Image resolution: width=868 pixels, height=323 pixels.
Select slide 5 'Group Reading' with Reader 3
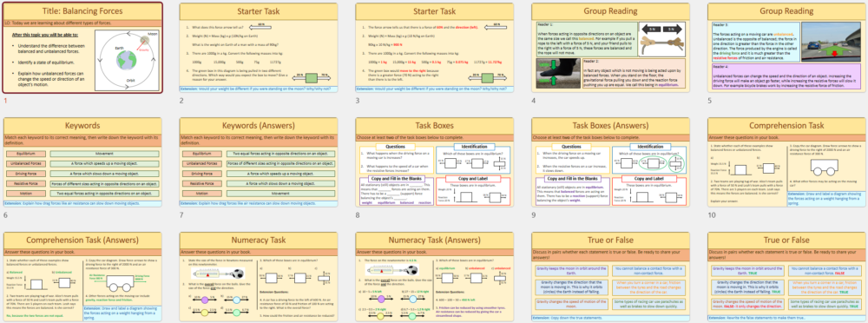pyautogui.click(x=787, y=48)
